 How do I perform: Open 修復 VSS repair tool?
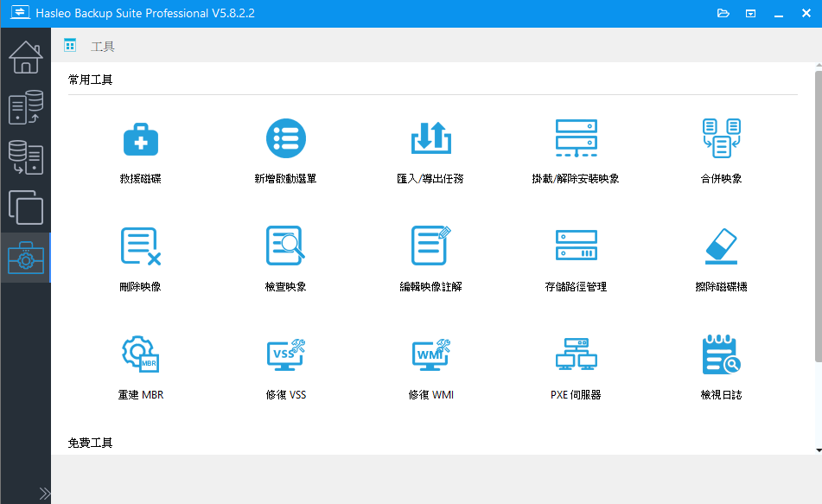pos(286,368)
